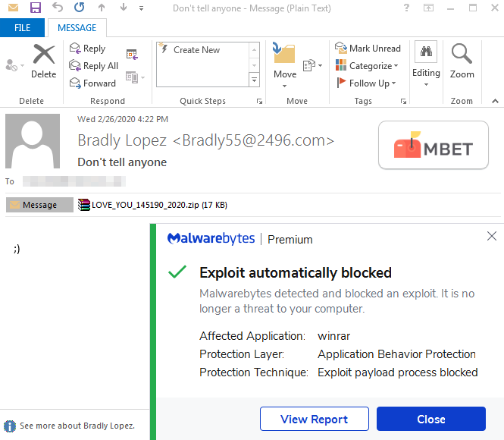
Task: Open Tags dialog launcher
Action: click(x=403, y=102)
